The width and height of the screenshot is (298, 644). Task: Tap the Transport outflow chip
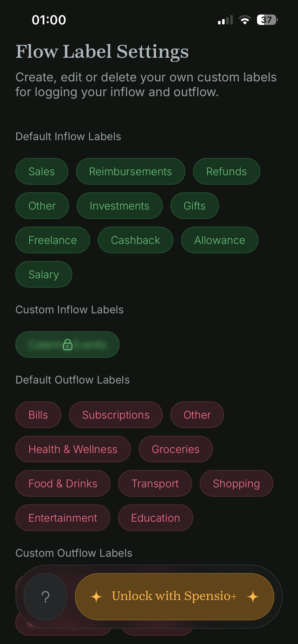(x=155, y=484)
